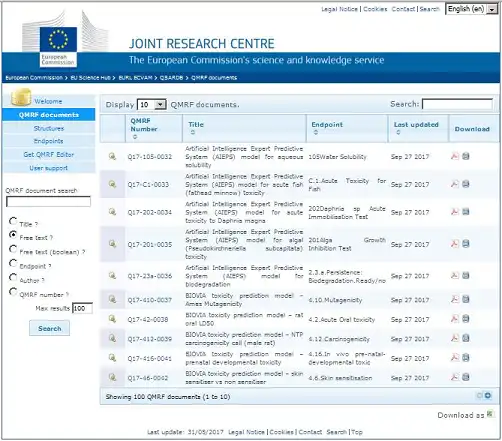Open the Welcome menu item

[x=48, y=101]
